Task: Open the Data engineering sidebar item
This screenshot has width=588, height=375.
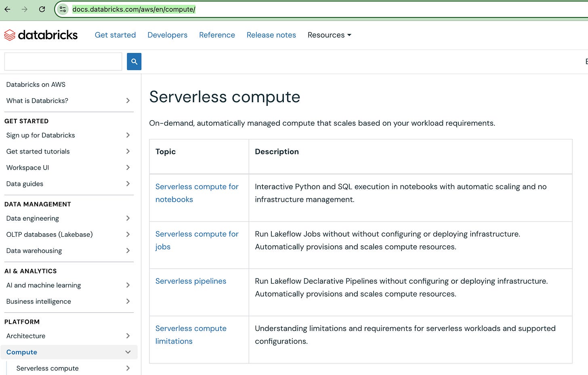Action: (x=33, y=218)
